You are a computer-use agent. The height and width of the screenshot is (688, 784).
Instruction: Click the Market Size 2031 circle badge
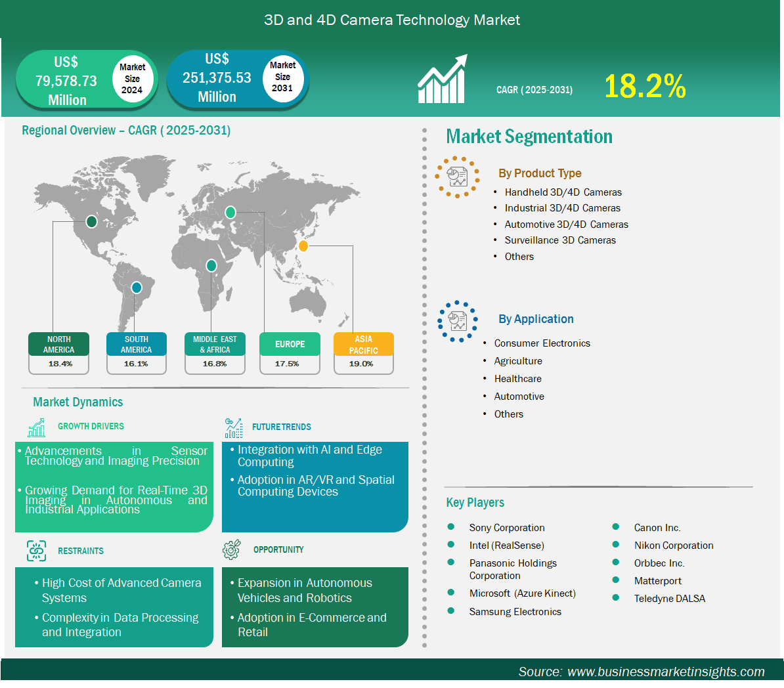[x=282, y=77]
